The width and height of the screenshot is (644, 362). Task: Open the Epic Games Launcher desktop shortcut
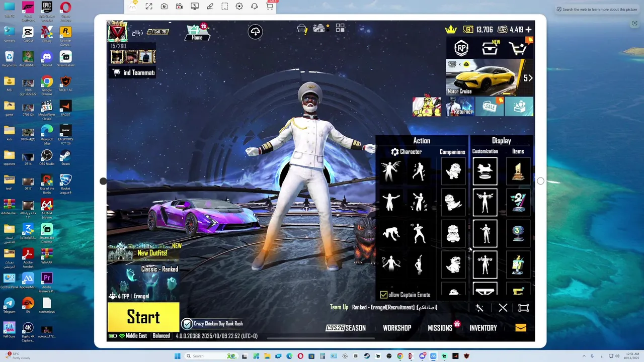(47, 11)
